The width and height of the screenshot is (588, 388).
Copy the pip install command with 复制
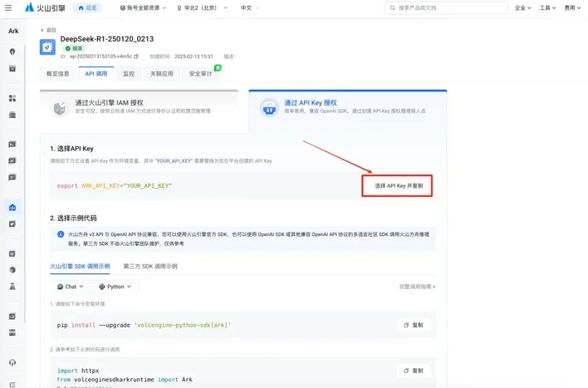click(x=413, y=325)
